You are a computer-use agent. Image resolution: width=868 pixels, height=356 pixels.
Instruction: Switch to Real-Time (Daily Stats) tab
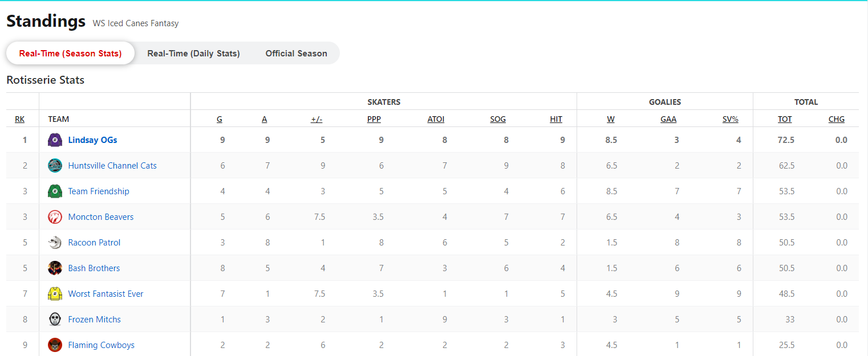pyautogui.click(x=193, y=54)
